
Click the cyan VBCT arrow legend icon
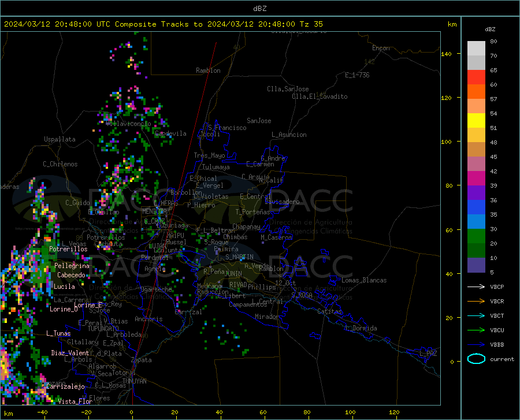476,315
